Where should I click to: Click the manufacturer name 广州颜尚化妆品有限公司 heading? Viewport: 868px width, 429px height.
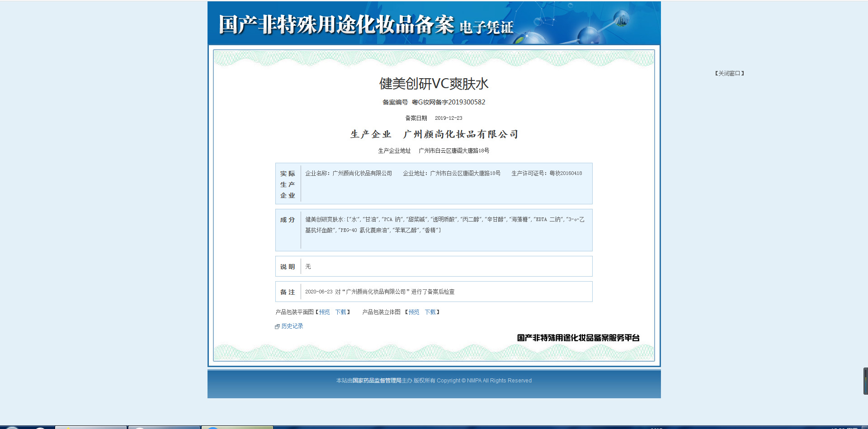click(461, 134)
